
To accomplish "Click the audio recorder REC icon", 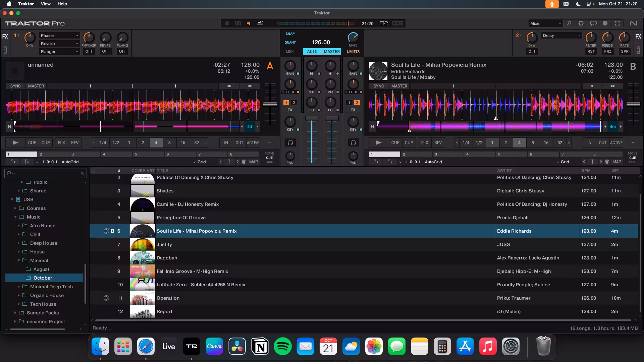I will click(397, 23).
